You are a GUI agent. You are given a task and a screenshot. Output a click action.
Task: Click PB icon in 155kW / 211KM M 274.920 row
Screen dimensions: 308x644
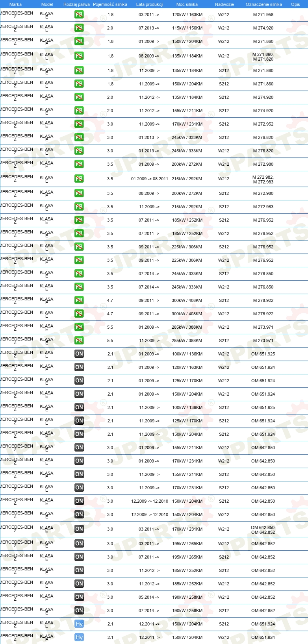[x=79, y=111]
